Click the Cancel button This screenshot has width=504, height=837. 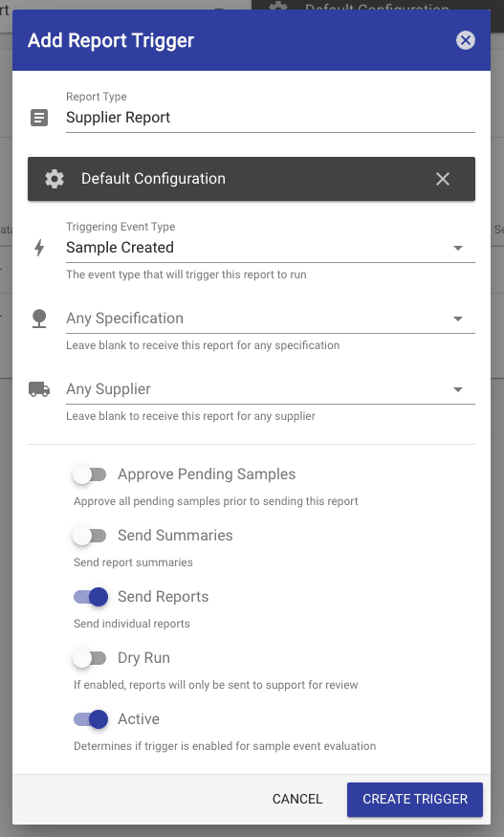[297, 799]
